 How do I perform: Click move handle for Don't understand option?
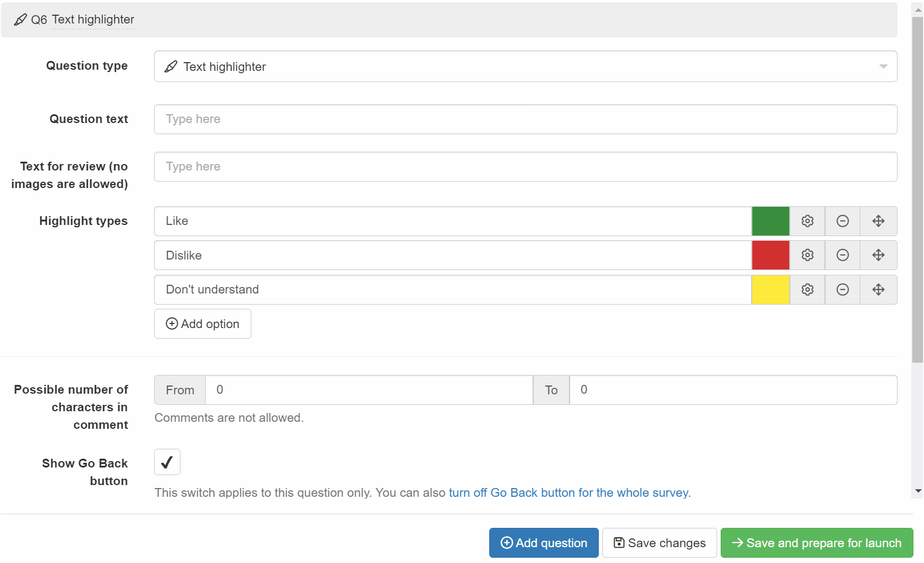coord(878,289)
